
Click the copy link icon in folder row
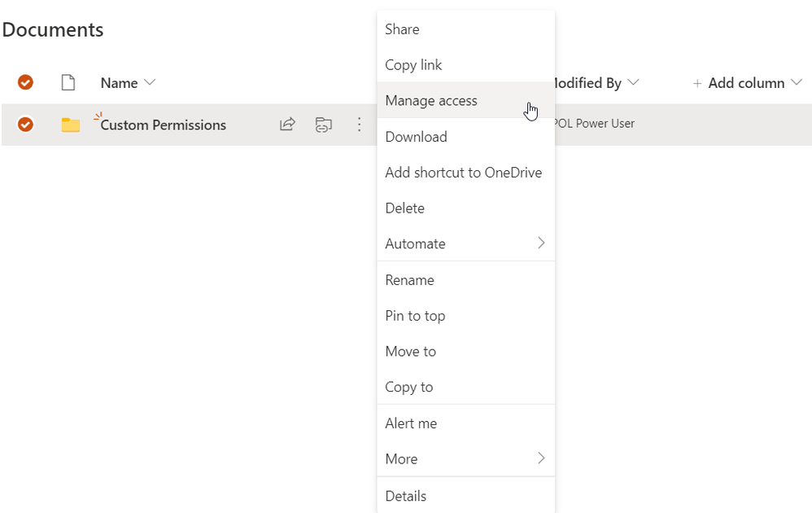pyautogui.click(x=324, y=125)
